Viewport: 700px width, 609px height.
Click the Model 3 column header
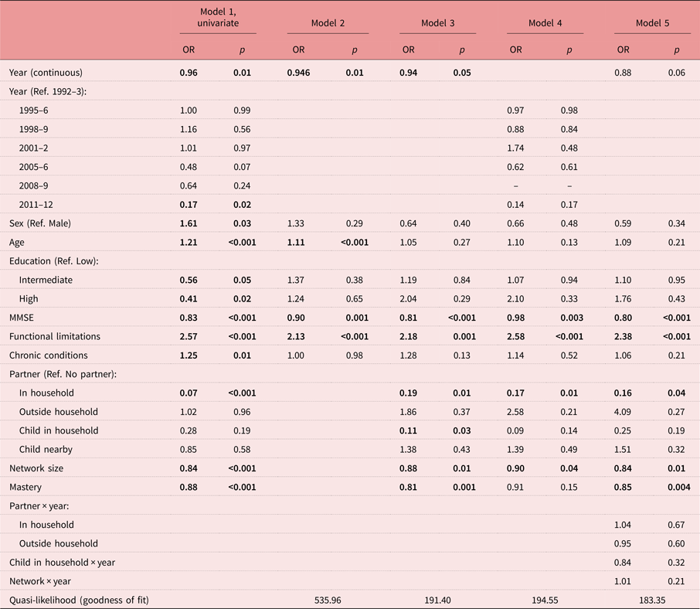coord(437,23)
